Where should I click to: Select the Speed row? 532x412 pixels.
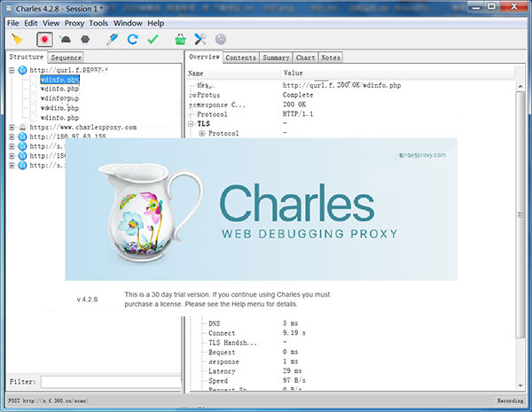218,381
